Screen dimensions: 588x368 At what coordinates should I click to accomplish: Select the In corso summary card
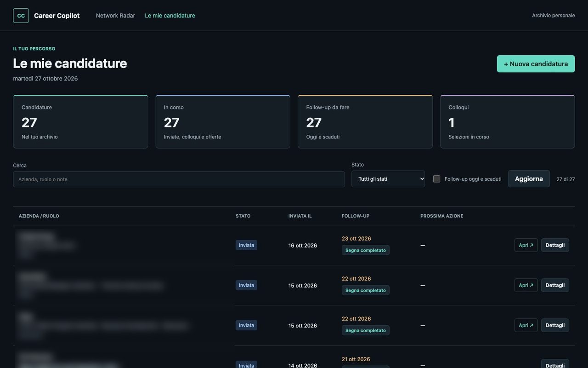coord(223,122)
